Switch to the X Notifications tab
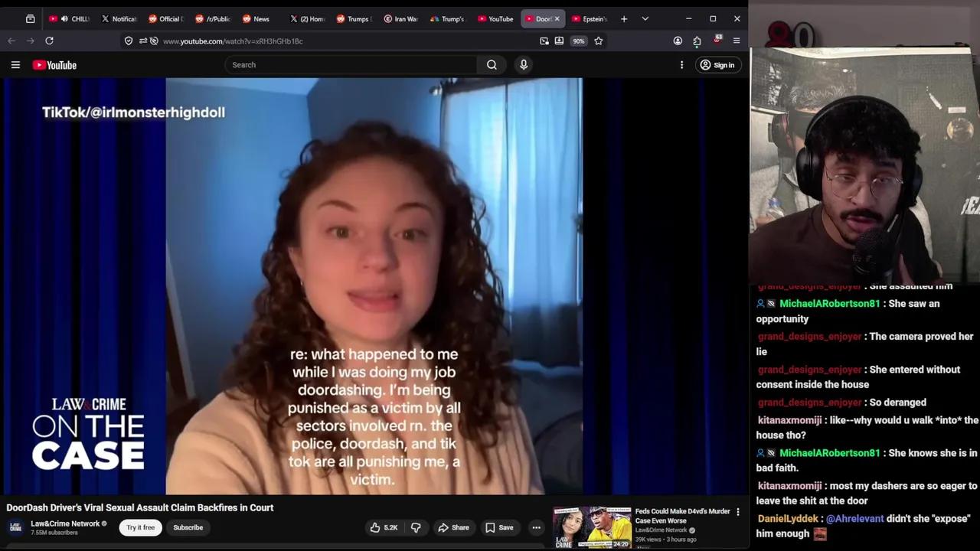The height and width of the screenshot is (551, 980). [119, 18]
